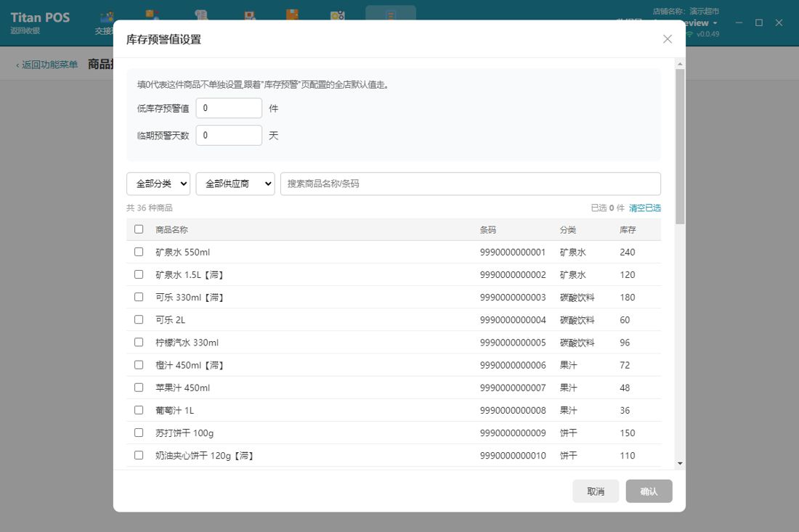Click stock value 96
Screen dimensions: 799x532
pos(625,343)
